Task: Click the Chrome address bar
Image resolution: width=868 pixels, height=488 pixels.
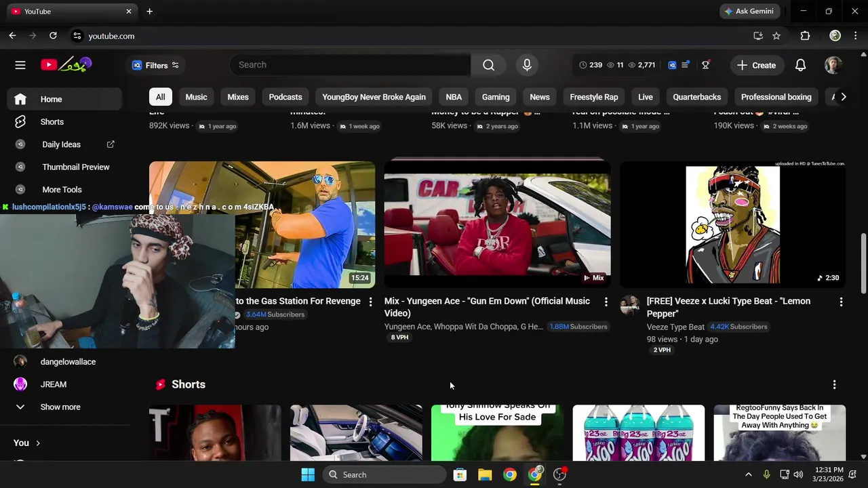Action: (407, 36)
